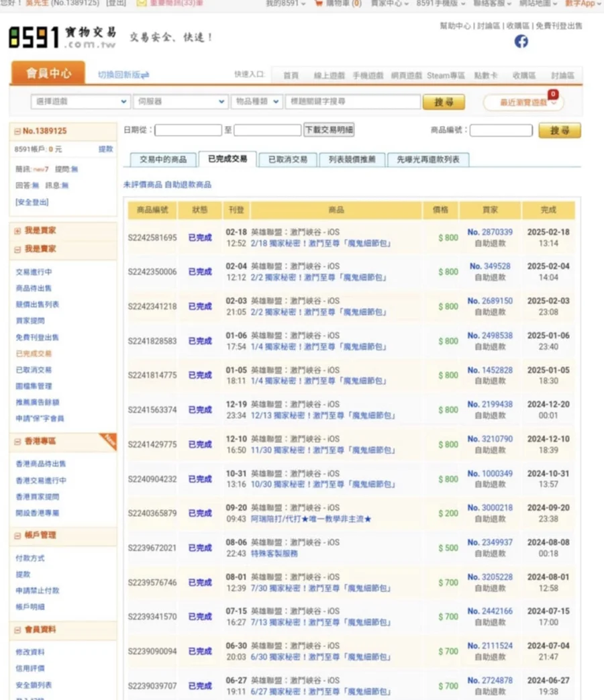Open the Facebook page icon
The height and width of the screenshot is (700, 604).
pos(521,42)
